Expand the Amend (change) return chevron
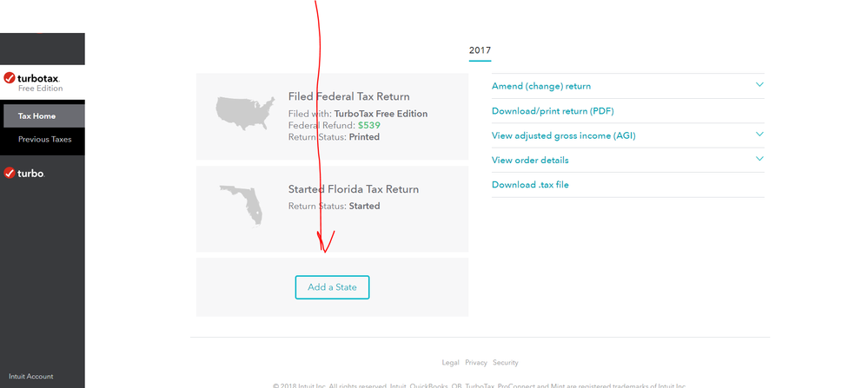868x388 pixels. 759,85
